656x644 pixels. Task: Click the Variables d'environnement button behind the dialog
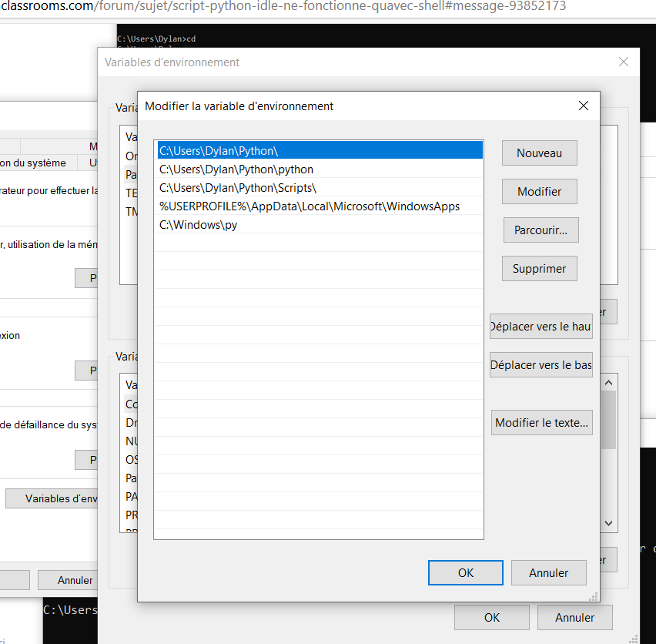coord(54,498)
